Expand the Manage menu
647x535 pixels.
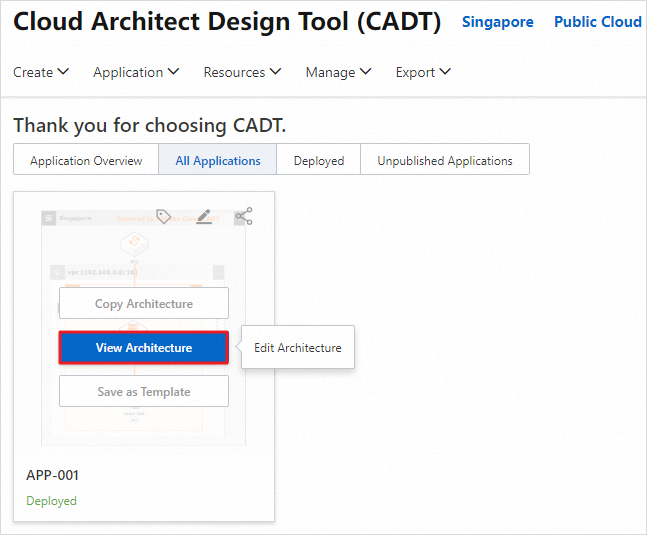click(x=338, y=72)
